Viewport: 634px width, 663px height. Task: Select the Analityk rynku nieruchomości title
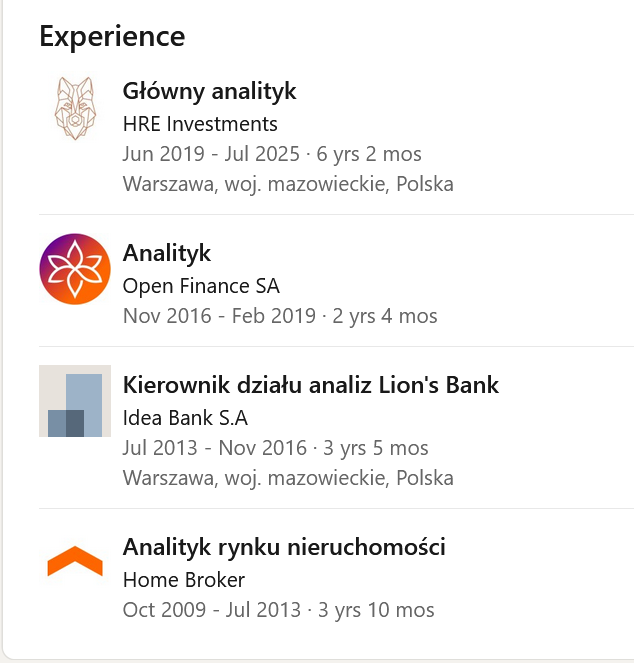tap(284, 547)
